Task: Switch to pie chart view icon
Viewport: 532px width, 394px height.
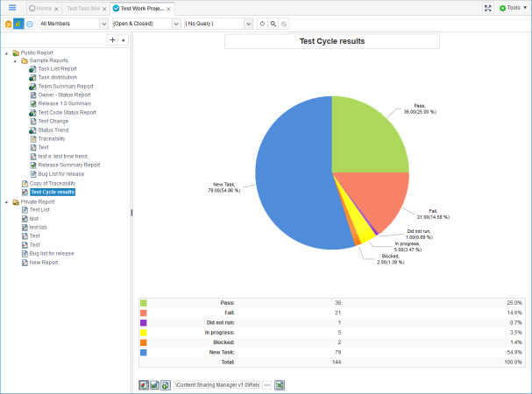Action: (x=144, y=385)
